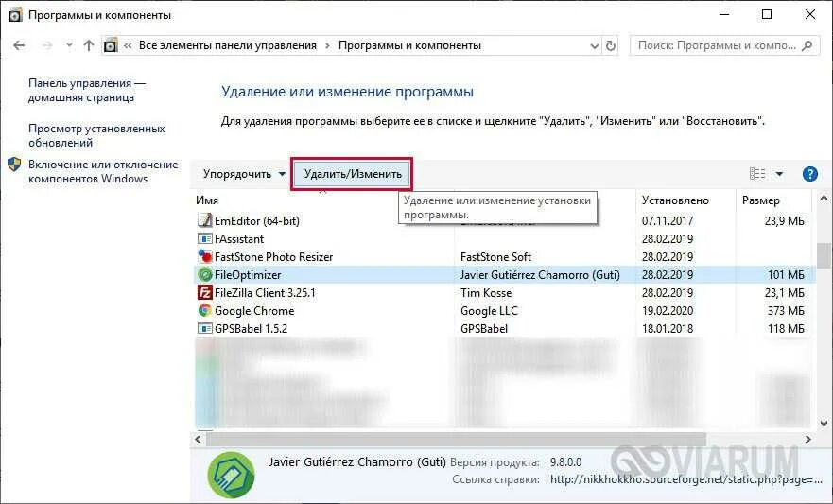Select FAssistant program icon
This screenshot has width=833, height=504.
pyautogui.click(x=204, y=238)
